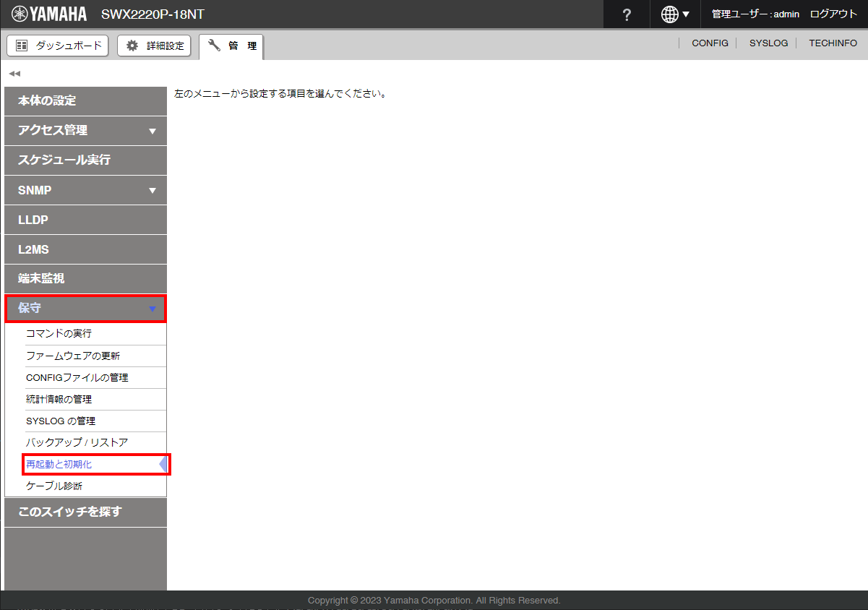Select the 管理 tab

[x=232, y=46]
